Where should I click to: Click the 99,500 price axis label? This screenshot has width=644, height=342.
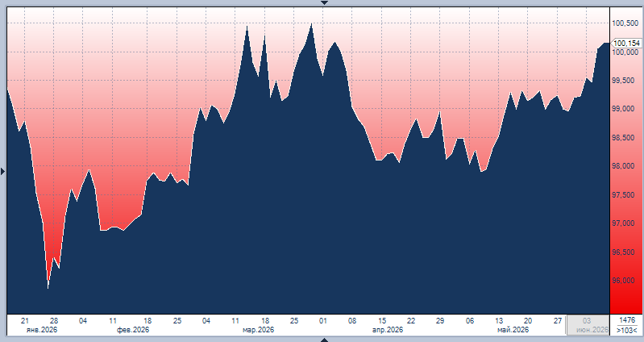pyautogui.click(x=624, y=81)
